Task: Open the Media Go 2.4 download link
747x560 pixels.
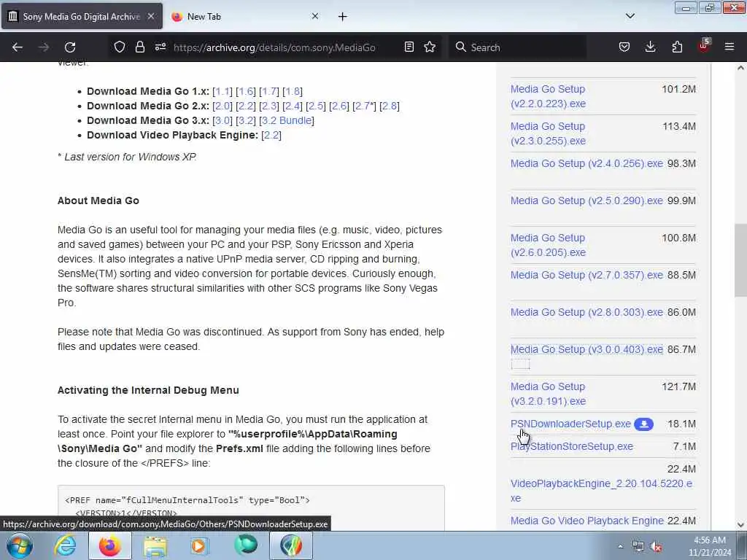Action: 292,106
